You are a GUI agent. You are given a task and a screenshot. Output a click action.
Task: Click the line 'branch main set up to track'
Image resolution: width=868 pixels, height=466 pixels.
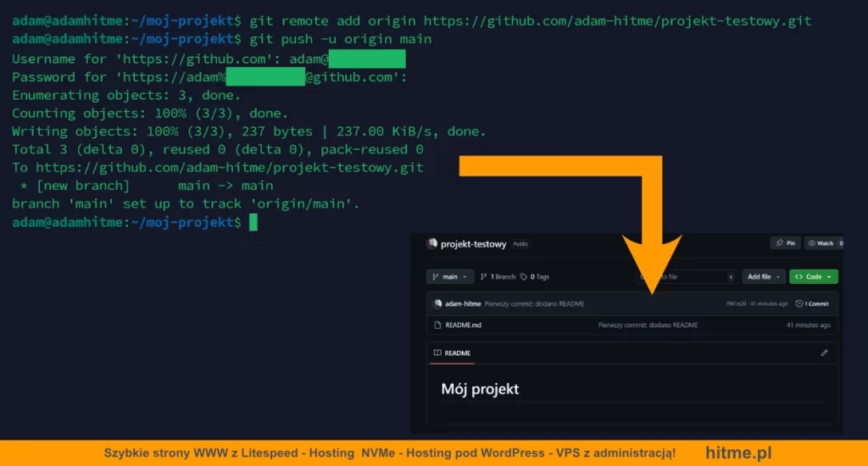click(186, 203)
